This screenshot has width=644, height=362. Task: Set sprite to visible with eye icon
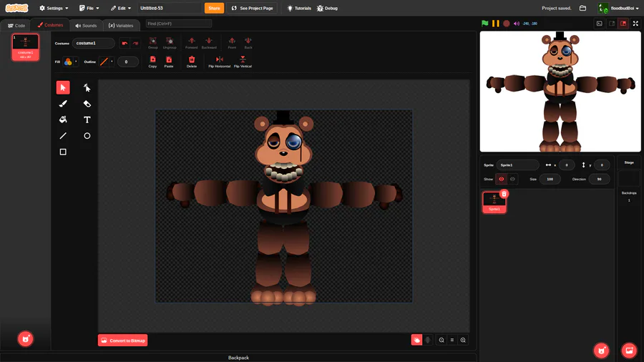coord(502,179)
